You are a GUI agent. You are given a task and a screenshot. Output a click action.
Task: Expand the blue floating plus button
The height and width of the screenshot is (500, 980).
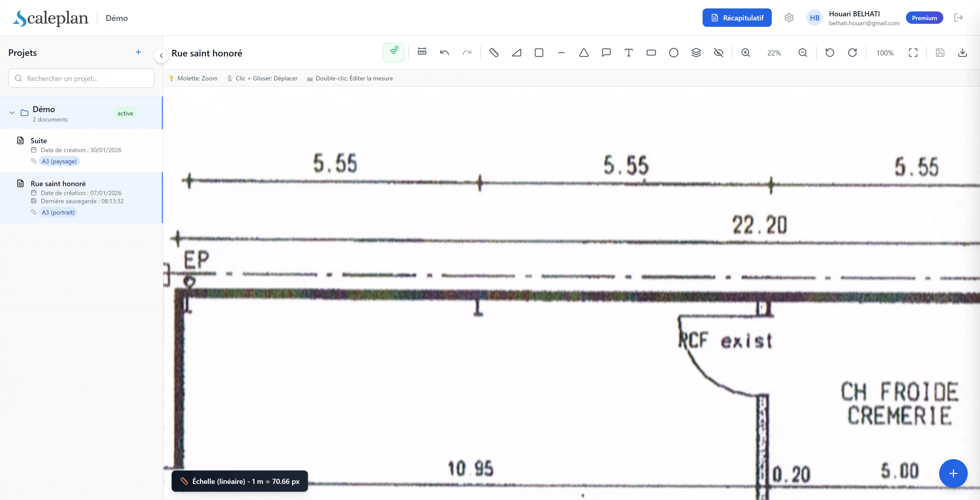pyautogui.click(x=953, y=473)
